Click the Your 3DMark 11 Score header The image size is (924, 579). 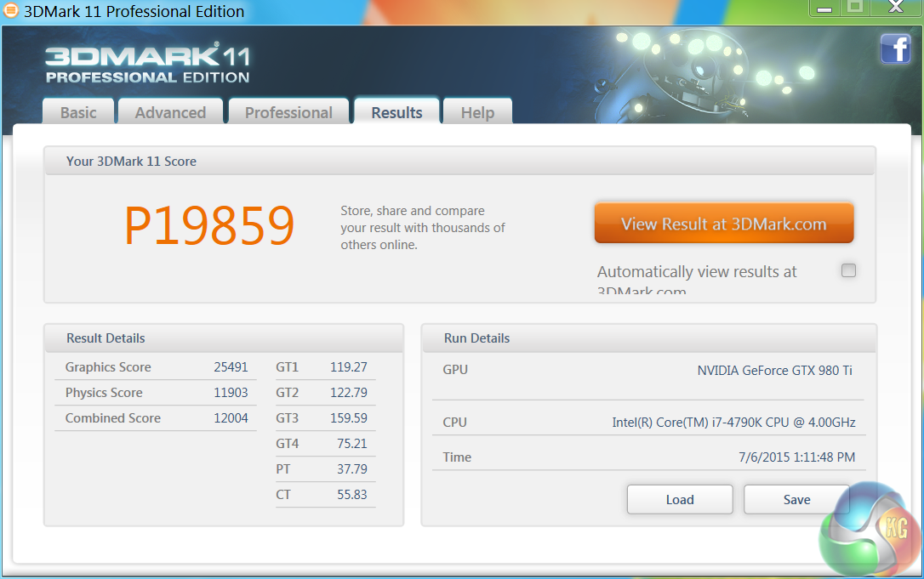tap(459, 161)
